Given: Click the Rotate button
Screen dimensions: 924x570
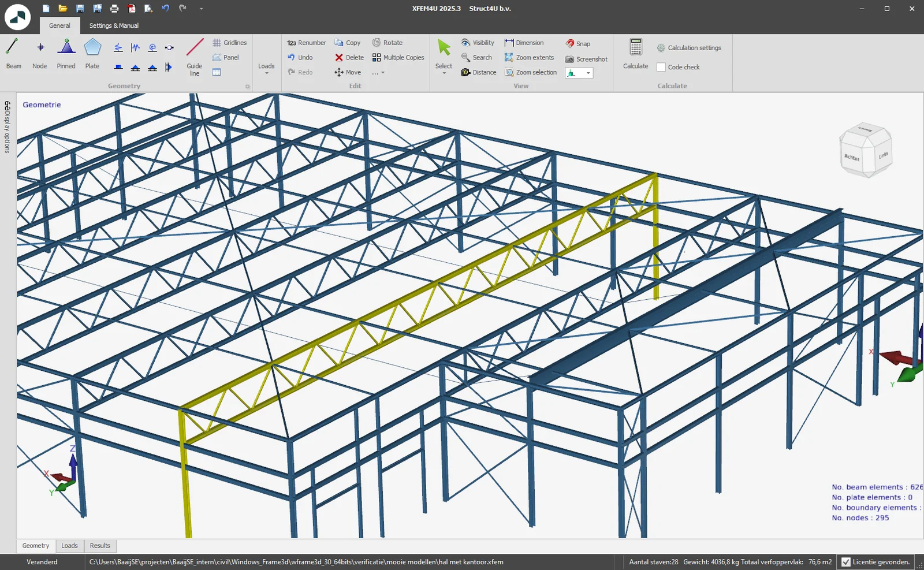Looking at the screenshot, I should [387, 43].
